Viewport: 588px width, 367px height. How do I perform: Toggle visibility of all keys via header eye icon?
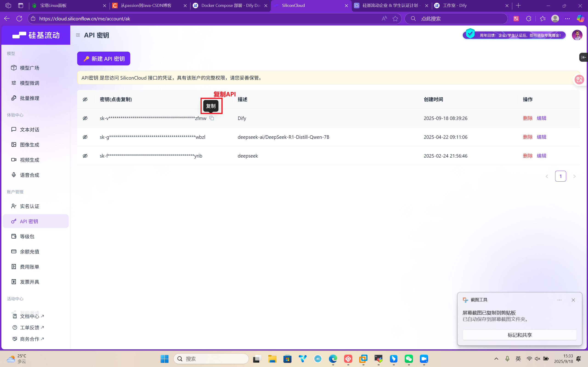[85, 99]
